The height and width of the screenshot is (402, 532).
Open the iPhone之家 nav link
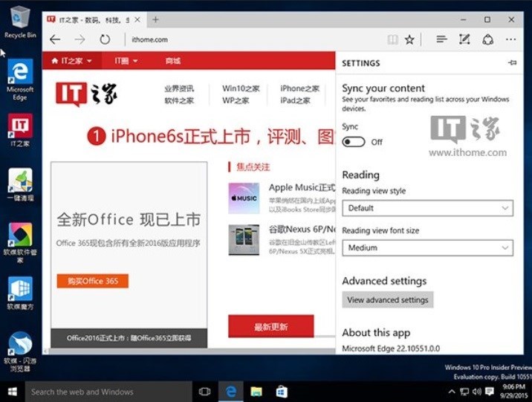[299, 88]
